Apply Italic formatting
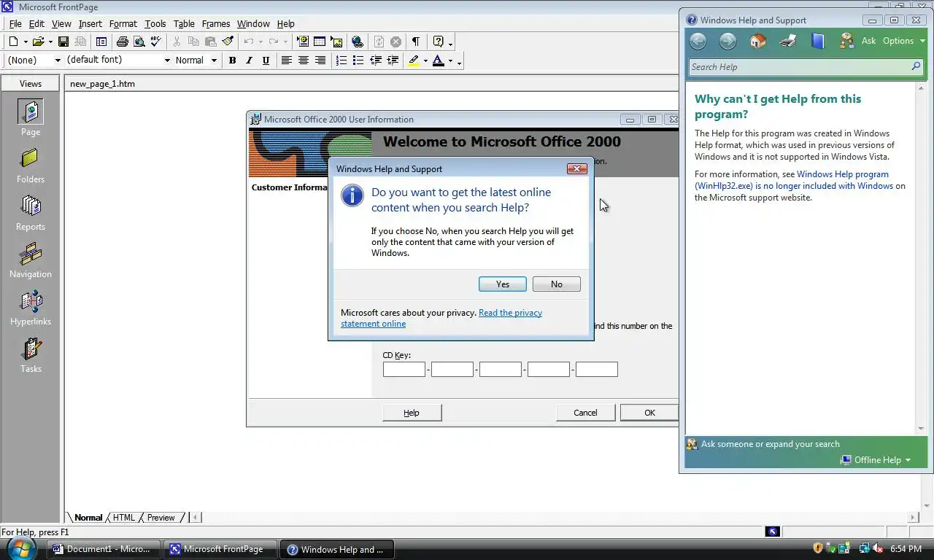Image resolution: width=934 pixels, height=560 pixels. 249,61
